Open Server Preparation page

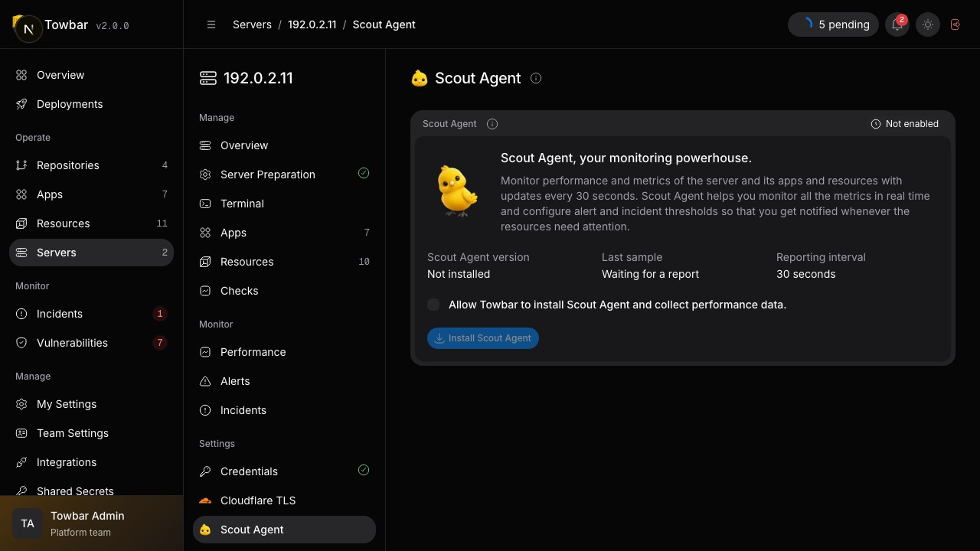(284, 174)
